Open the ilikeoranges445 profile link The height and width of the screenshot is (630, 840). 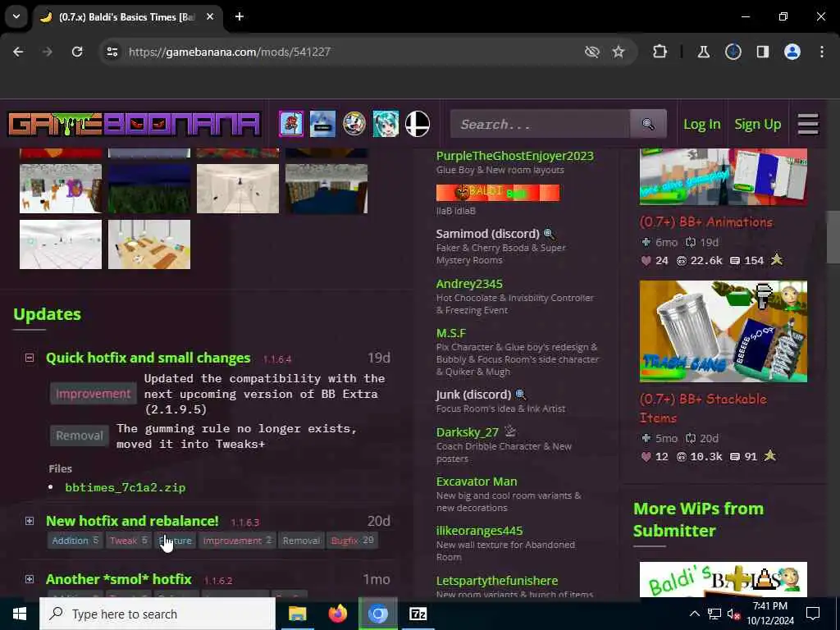coord(479,531)
